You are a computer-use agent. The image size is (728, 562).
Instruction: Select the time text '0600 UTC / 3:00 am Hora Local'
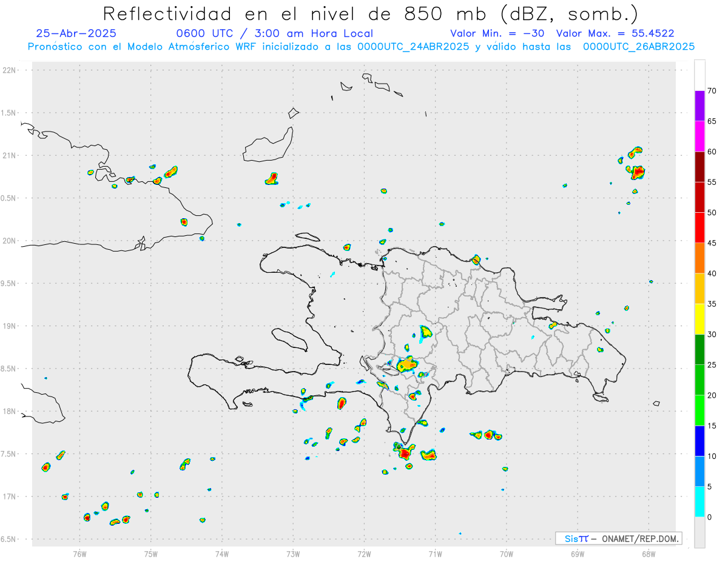pos(275,33)
